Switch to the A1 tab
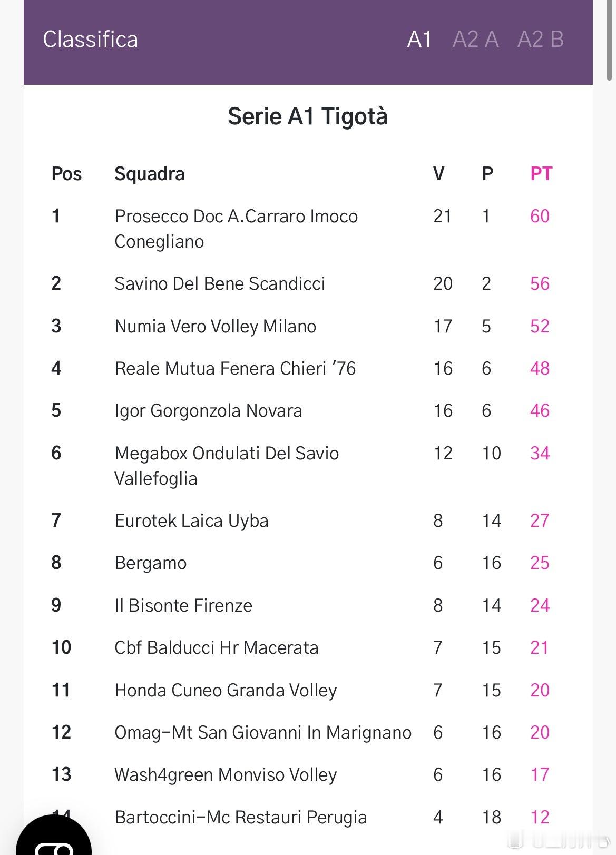 [419, 40]
